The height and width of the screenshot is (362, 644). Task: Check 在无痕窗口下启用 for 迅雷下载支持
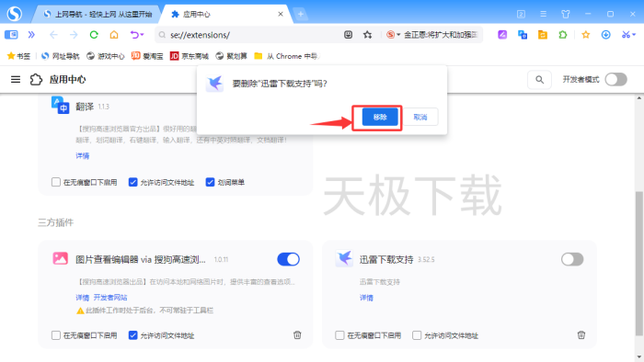coord(339,335)
